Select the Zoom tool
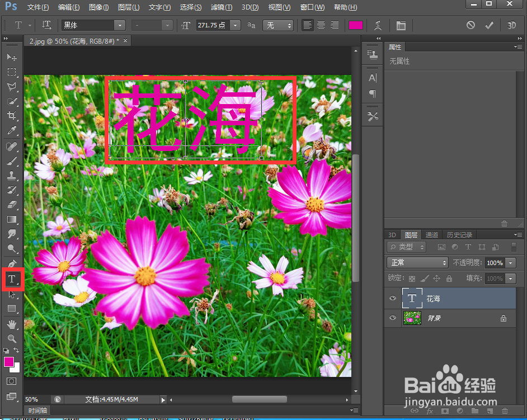The width and height of the screenshot is (527, 420). [12, 338]
